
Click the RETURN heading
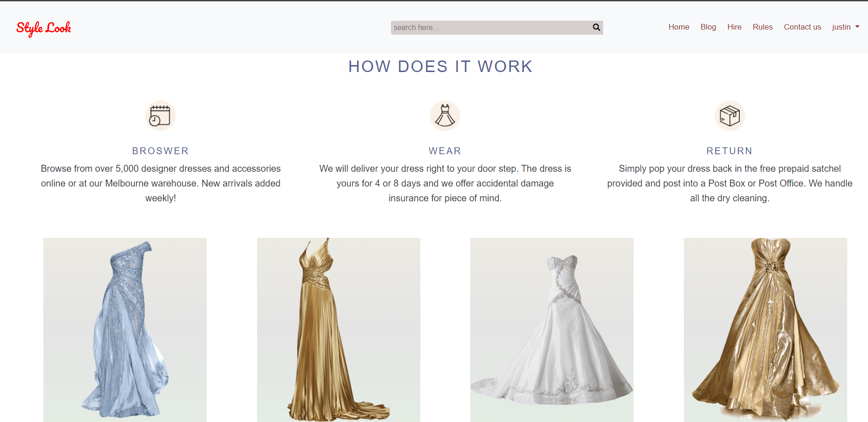730,151
